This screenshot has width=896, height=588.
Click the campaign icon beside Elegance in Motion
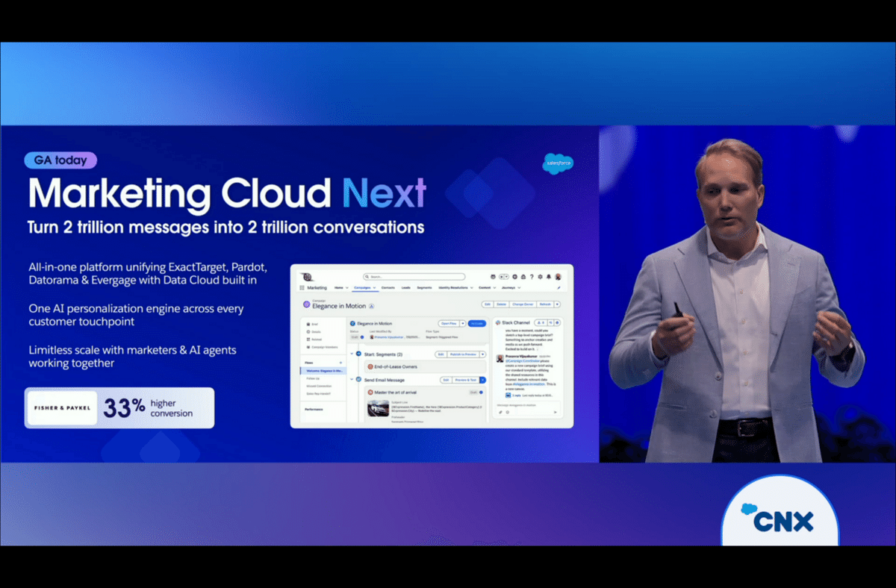(x=305, y=305)
